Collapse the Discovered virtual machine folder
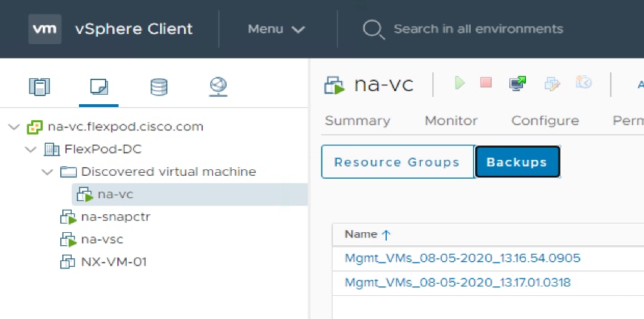Screen dimensions: 644x319 (48, 172)
